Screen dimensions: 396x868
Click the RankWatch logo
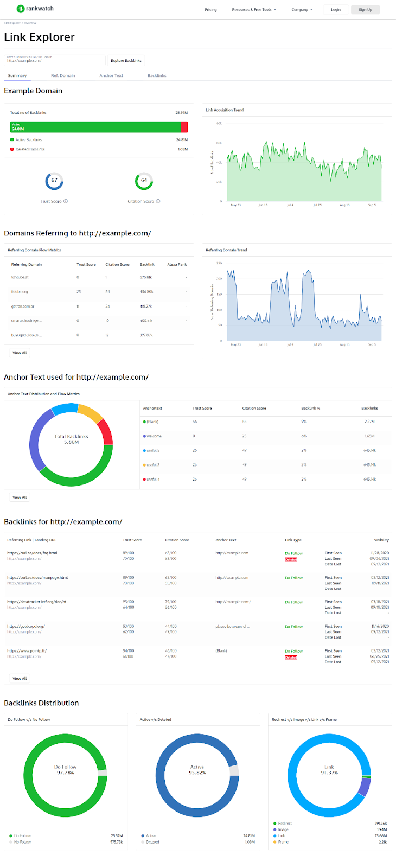pyautogui.click(x=35, y=9)
